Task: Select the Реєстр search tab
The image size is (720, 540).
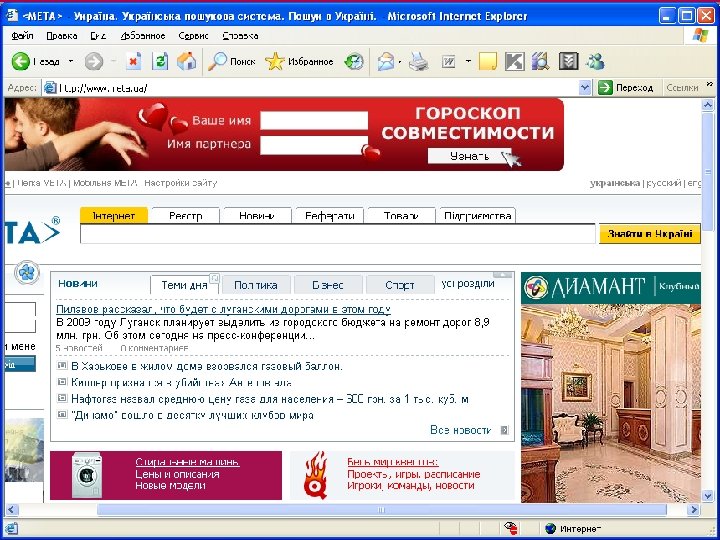Action: pos(186,216)
